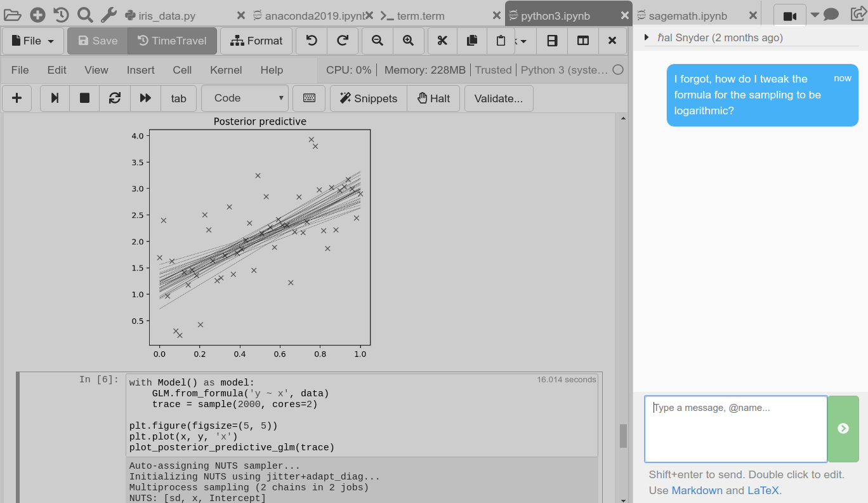Click the undo arrow icon
This screenshot has width=868, height=503.
[x=312, y=41]
